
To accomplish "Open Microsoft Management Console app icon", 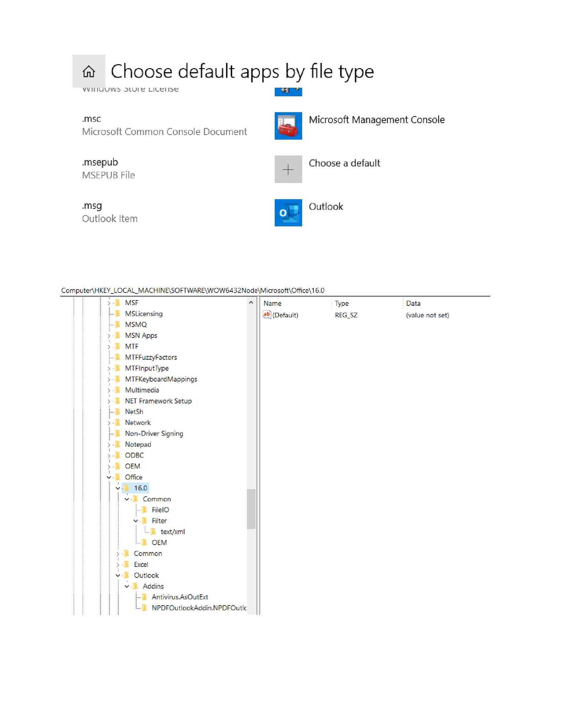I will [288, 126].
